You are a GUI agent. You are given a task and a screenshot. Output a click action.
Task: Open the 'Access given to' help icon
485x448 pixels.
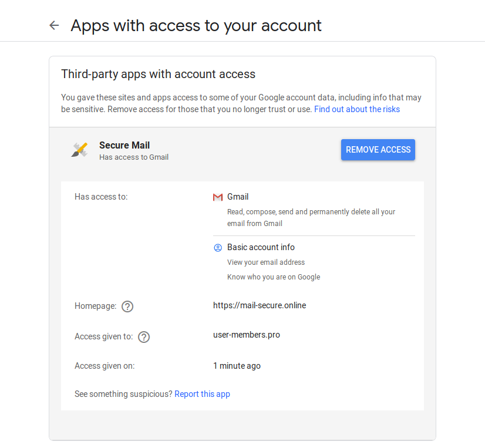pyautogui.click(x=144, y=337)
